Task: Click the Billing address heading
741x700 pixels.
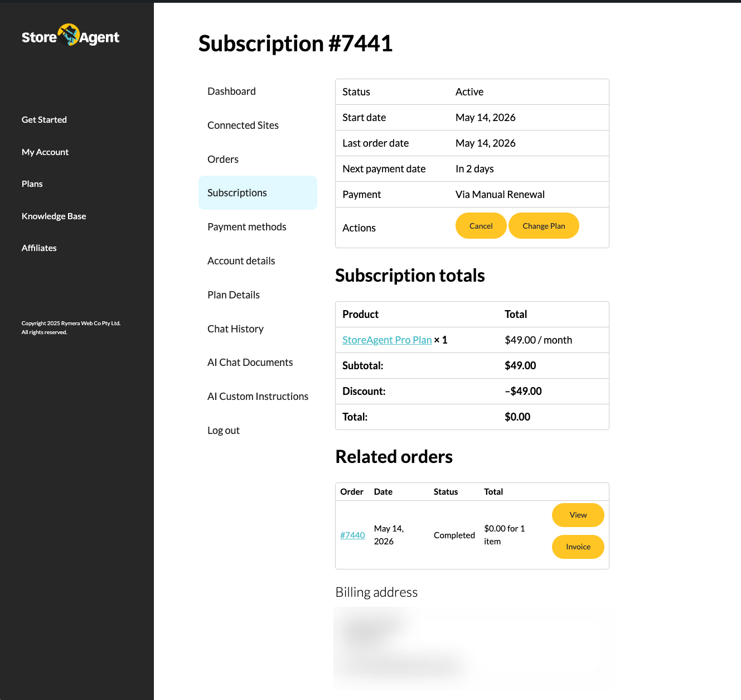Action: (x=376, y=592)
